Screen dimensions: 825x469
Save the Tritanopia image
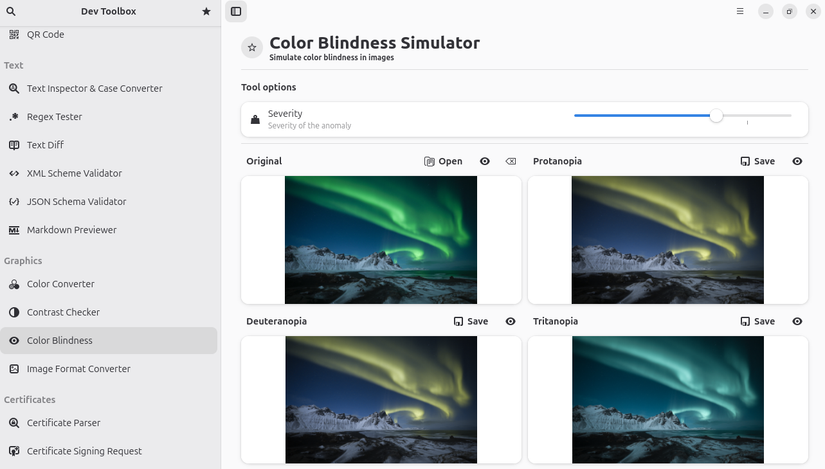[758, 321]
